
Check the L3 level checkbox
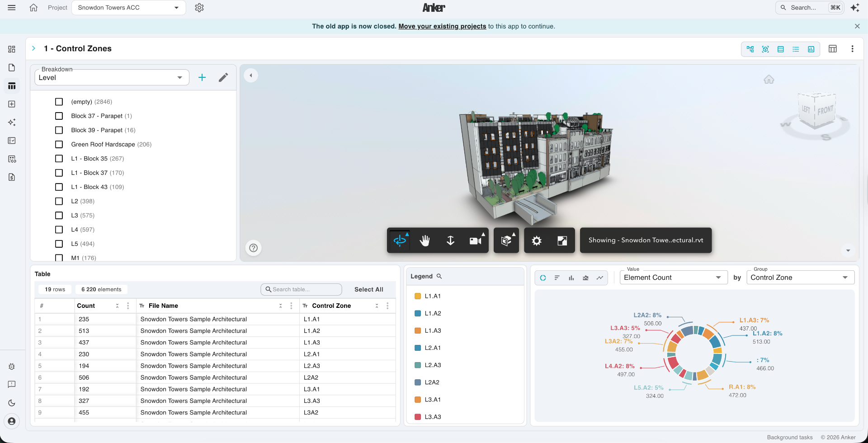point(59,216)
